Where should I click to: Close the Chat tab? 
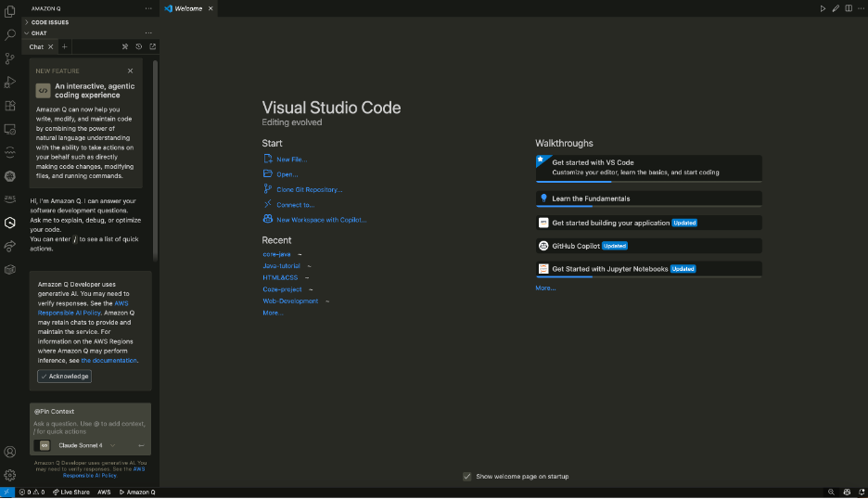pyautogui.click(x=50, y=46)
